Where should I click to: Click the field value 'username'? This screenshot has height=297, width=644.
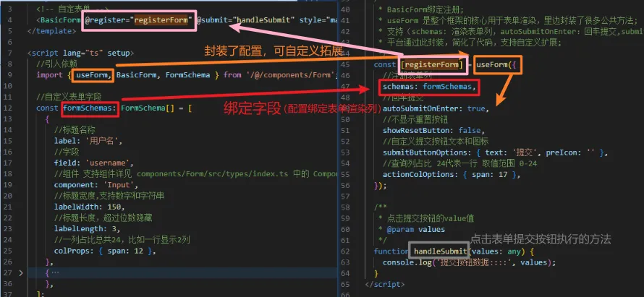click(x=108, y=163)
